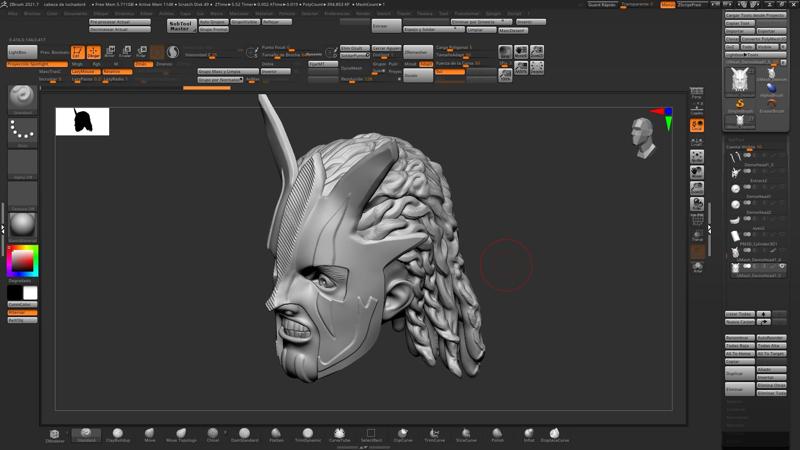
Task: Pick the Move brush in the bottom shelf
Action: tap(149, 435)
